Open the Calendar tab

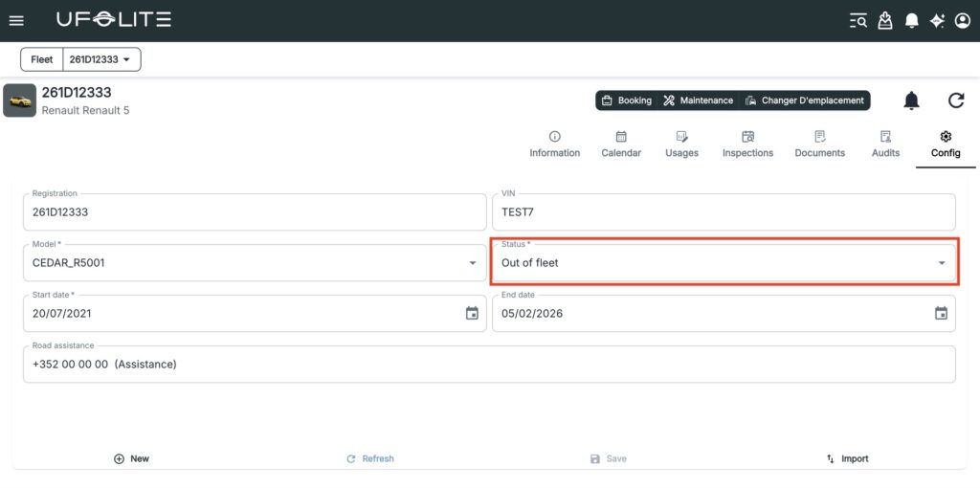click(621, 144)
